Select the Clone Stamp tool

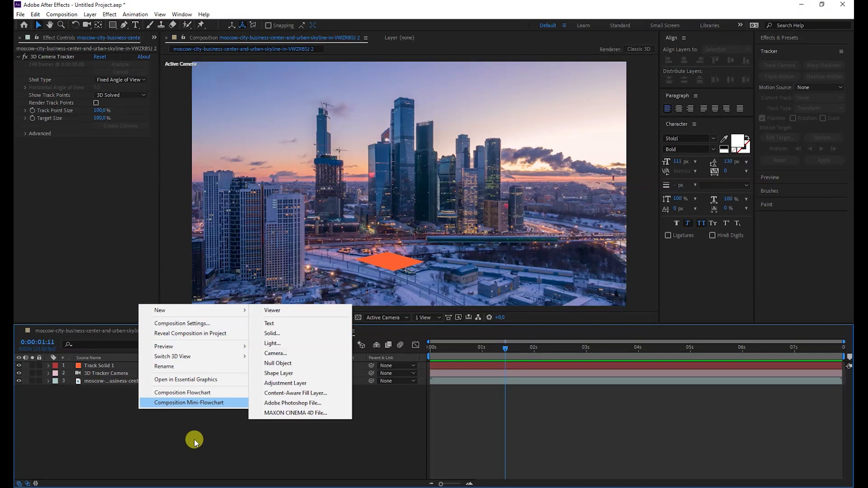pyautogui.click(x=161, y=25)
